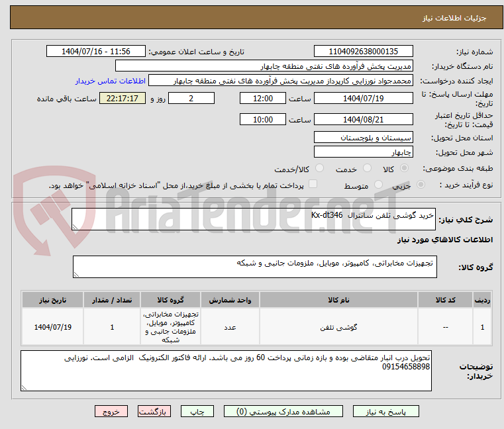Open 'مشاهده مدارک پیوستی (0)' button
This screenshot has width=504, height=429.
click(283, 412)
